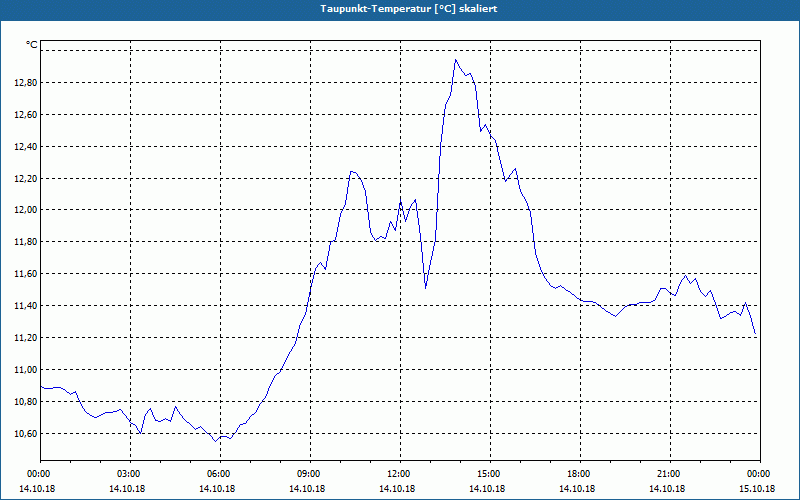Click the 12,80 y-axis label
Viewport: 800px width, 500px height.
point(25,83)
